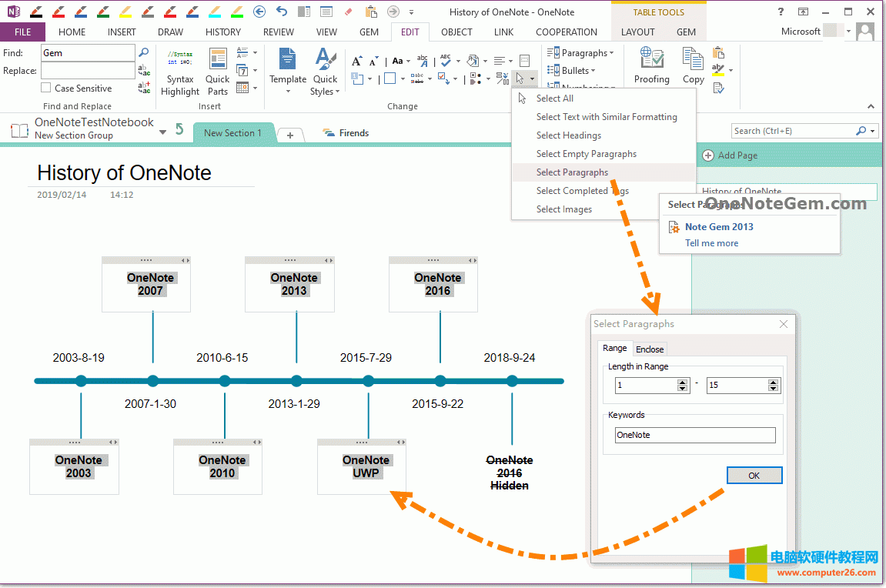Click the Add Page icon in the page pane
Viewport: 886px width, 588px height.
click(x=707, y=155)
